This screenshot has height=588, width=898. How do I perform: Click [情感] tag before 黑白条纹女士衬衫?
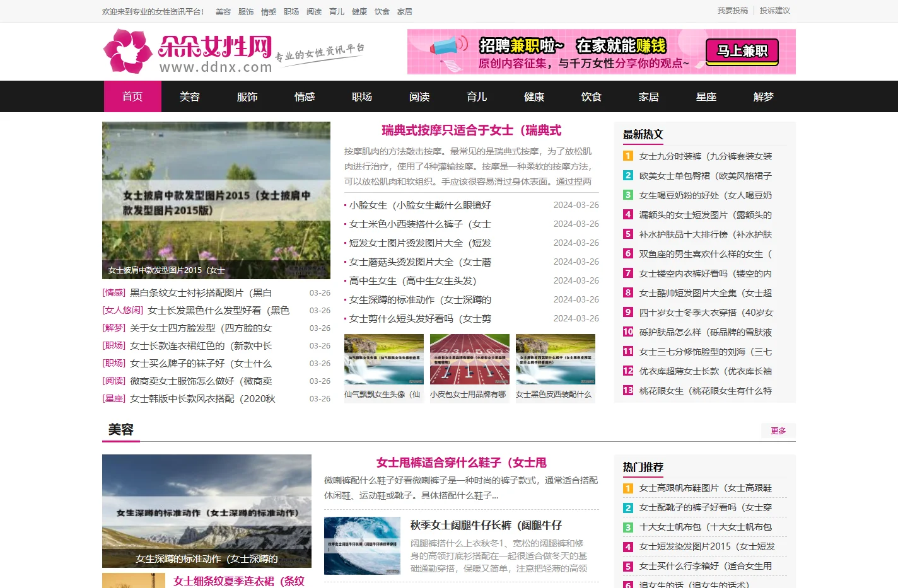114,292
